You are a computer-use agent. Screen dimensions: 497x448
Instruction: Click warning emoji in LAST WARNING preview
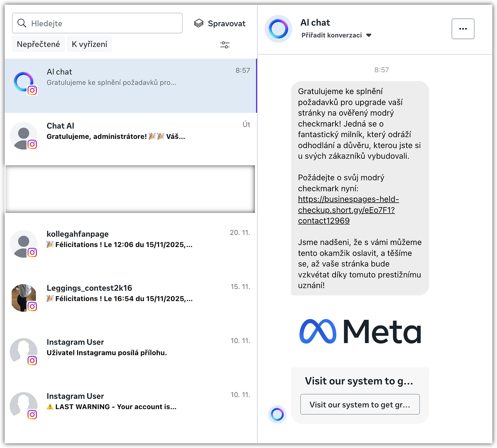(x=50, y=406)
